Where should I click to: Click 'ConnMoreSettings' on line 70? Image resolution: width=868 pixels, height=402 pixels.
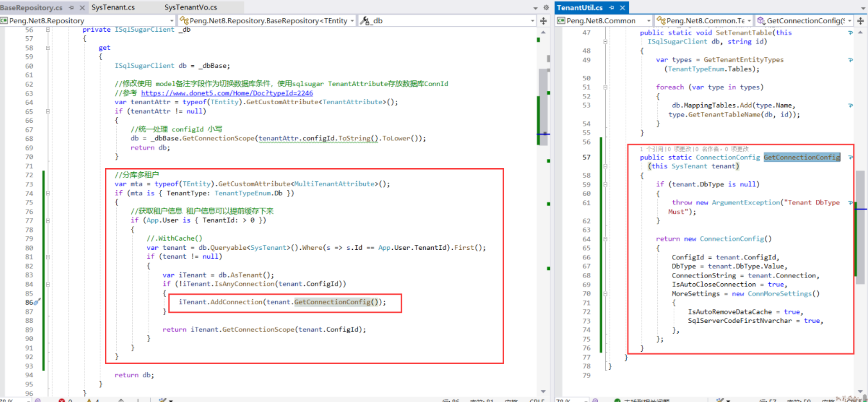coord(780,294)
